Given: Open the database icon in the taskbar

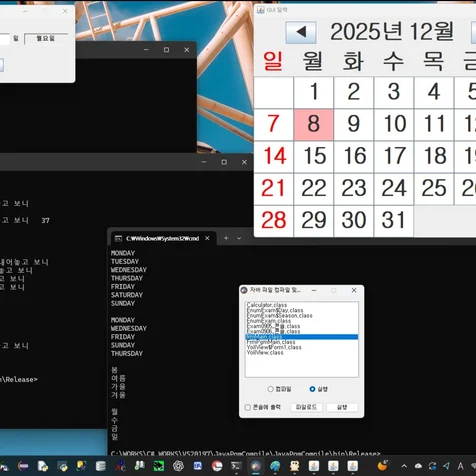Looking at the screenshot, I should click(101, 466).
